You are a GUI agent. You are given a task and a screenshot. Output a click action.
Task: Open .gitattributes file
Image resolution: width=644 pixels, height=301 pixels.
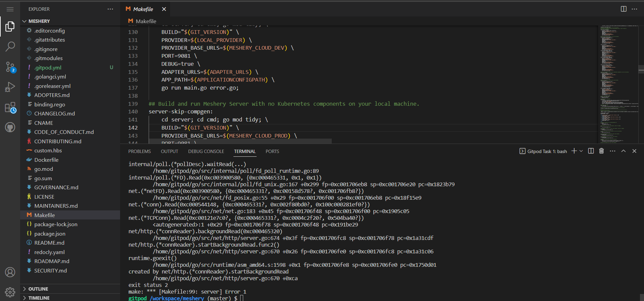pos(70,40)
